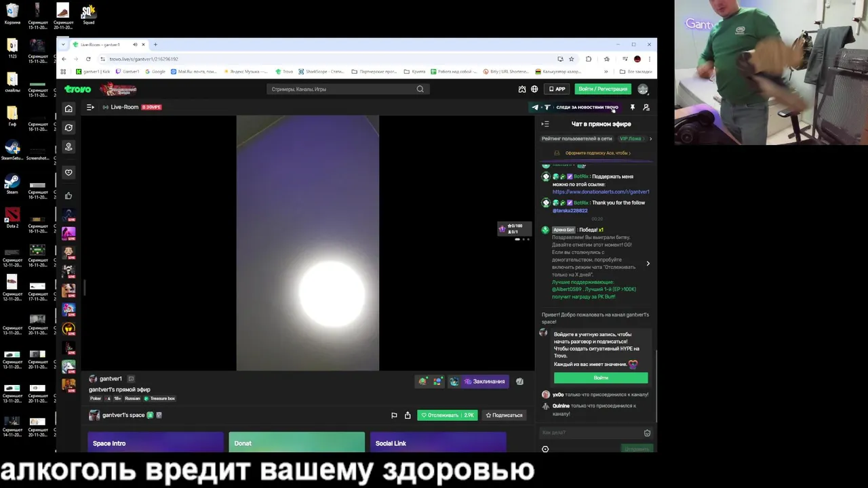Screen dimensions: 868x488
Task: Open the sidebar heart favorites icon
Action: 68,172
